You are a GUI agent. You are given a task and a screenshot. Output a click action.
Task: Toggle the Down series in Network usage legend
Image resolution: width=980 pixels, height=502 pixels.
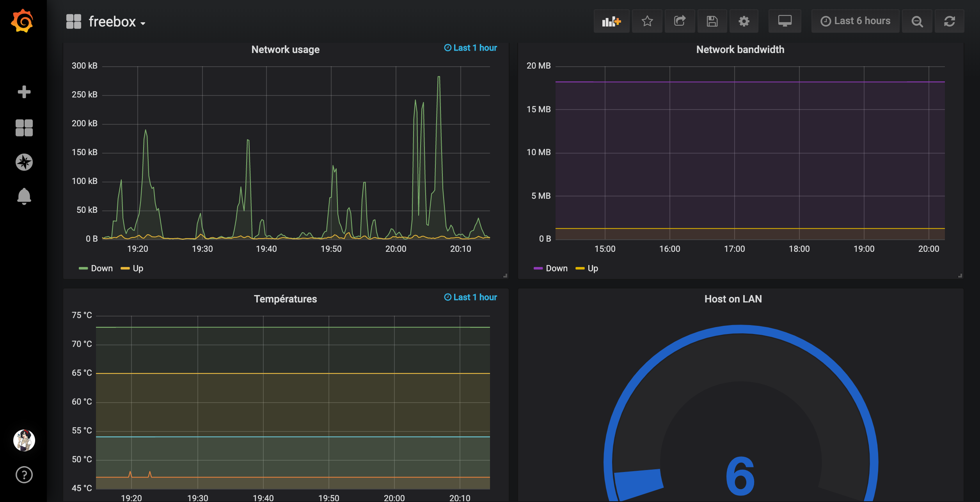click(x=102, y=268)
